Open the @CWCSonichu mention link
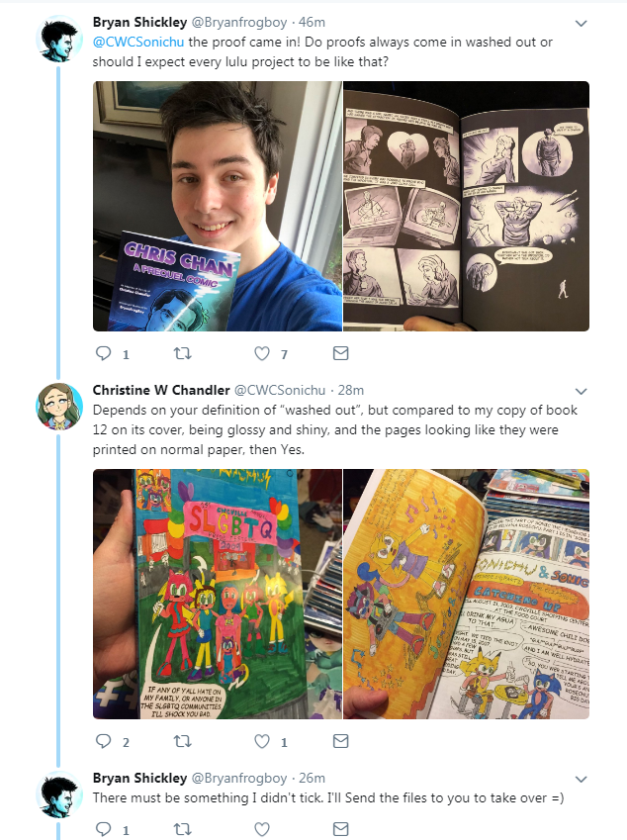The image size is (627, 840). pyautogui.click(x=138, y=42)
